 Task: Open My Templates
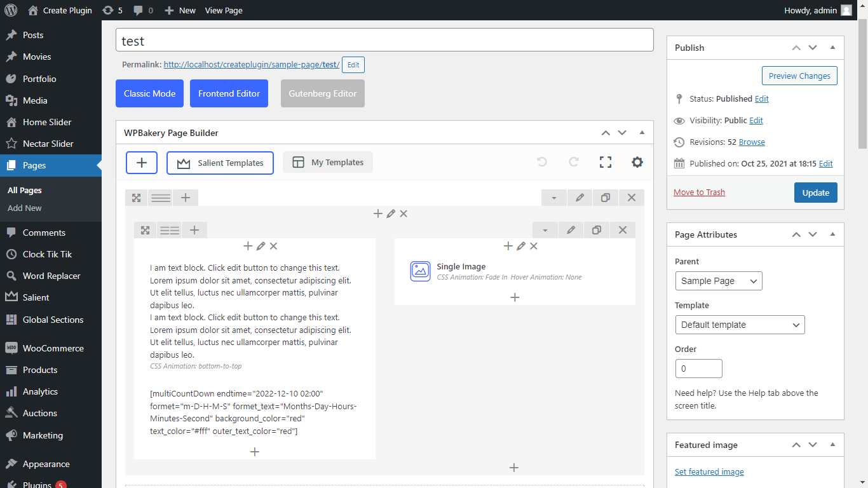pyautogui.click(x=328, y=163)
